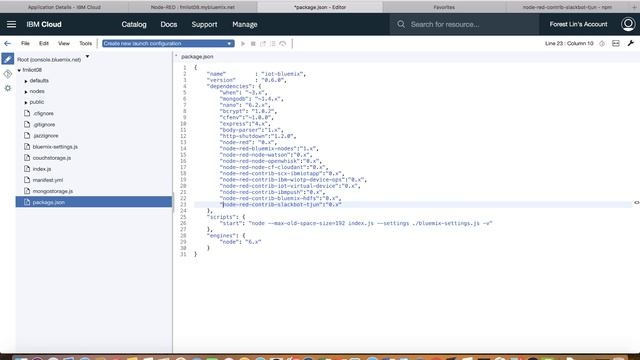Click the file icon beside .cfignore

click(27, 113)
